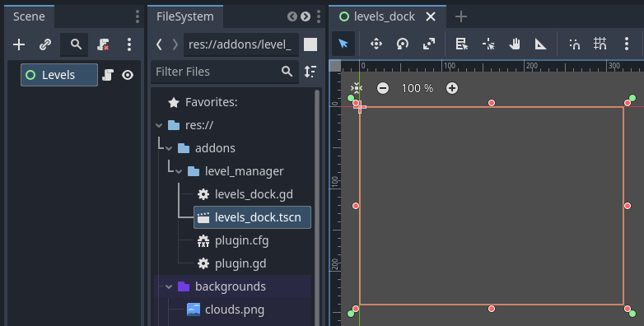
Task: Switch to the FileSystem dock tab
Action: tap(185, 16)
